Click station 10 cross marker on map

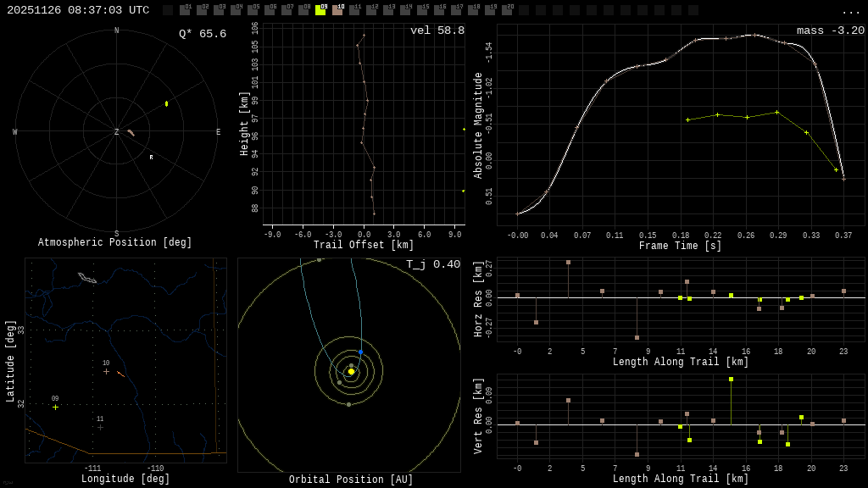pos(106,371)
